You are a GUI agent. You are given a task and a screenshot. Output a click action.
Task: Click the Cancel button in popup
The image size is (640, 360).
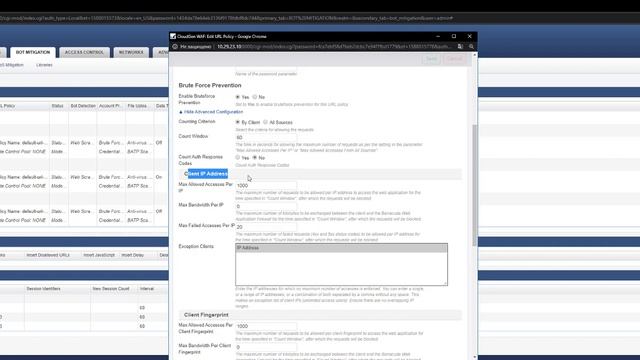point(454,59)
